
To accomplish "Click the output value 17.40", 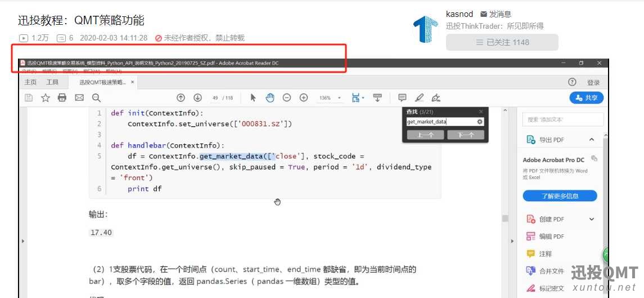I will (x=101, y=233).
